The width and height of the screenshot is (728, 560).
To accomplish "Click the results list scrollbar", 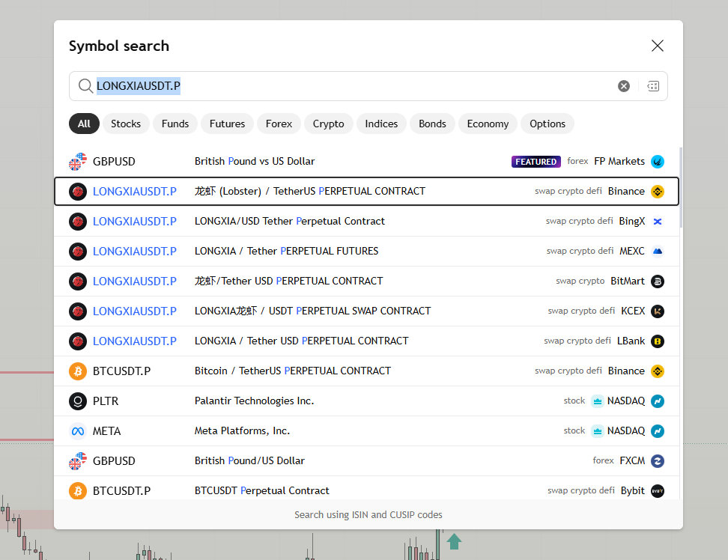I will [x=681, y=187].
